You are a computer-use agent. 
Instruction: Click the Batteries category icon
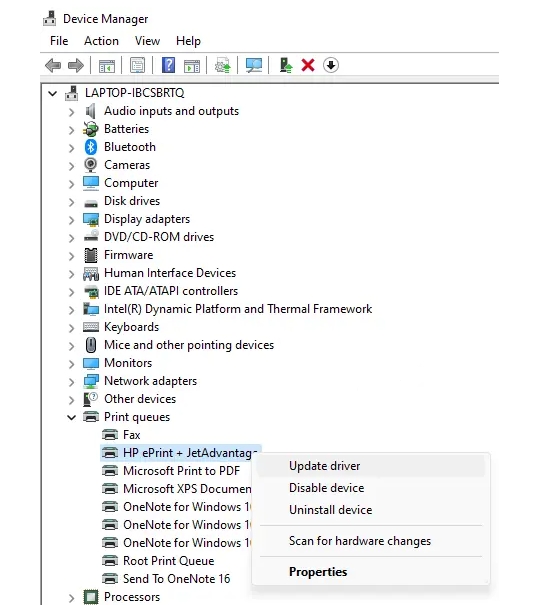point(91,129)
